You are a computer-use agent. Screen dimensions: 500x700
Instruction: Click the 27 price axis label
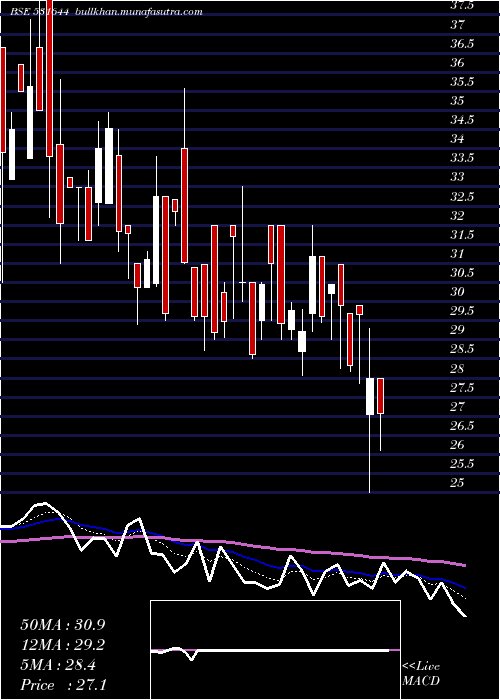click(x=457, y=406)
